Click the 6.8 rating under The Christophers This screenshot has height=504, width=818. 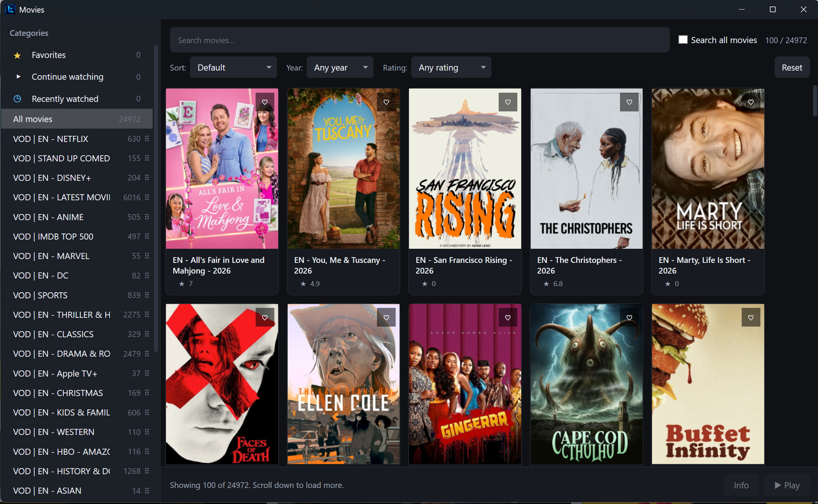(x=558, y=283)
